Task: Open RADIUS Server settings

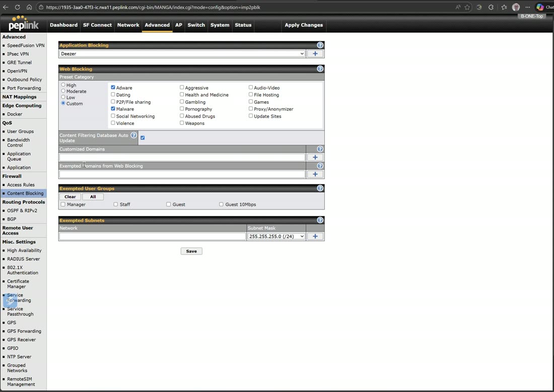Action: pos(23,259)
